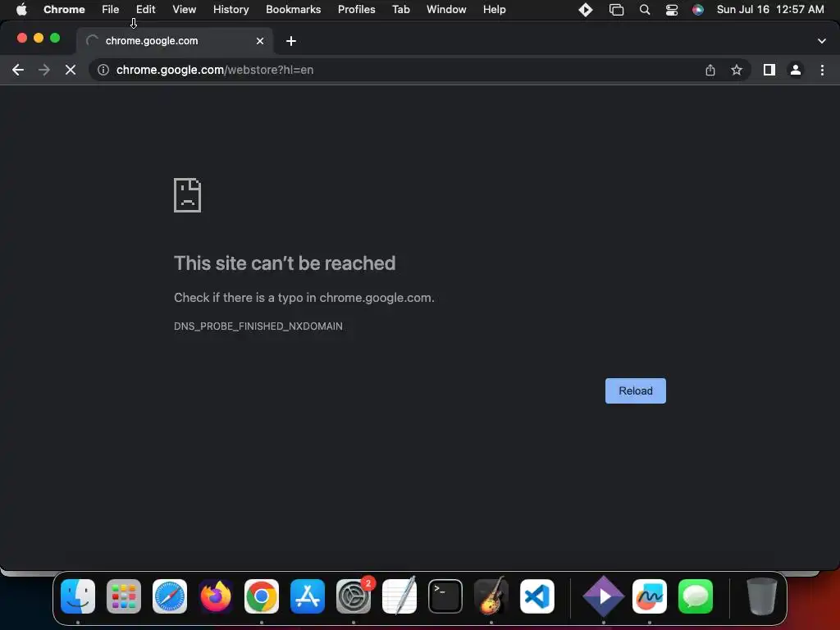Activate Siri from the menu bar
The height and width of the screenshot is (630, 840).
[697, 10]
